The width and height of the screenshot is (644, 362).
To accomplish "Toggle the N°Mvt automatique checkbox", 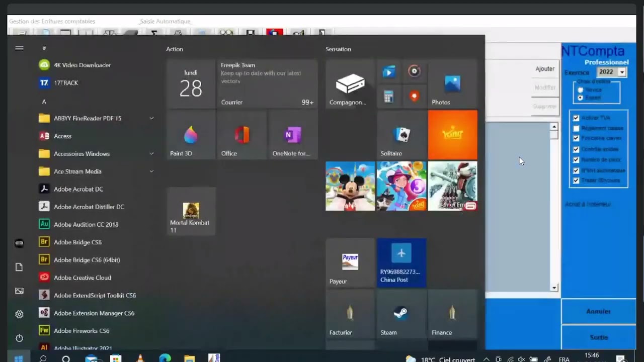I will point(576,170).
